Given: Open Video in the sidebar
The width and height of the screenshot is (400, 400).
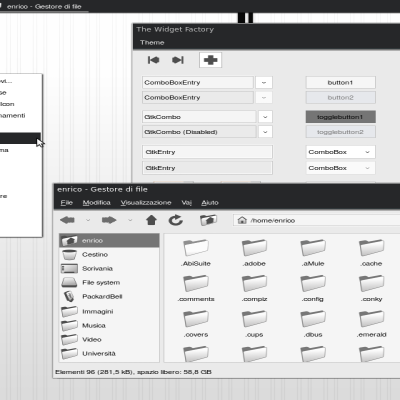Looking at the screenshot, I should tap(109, 339).
